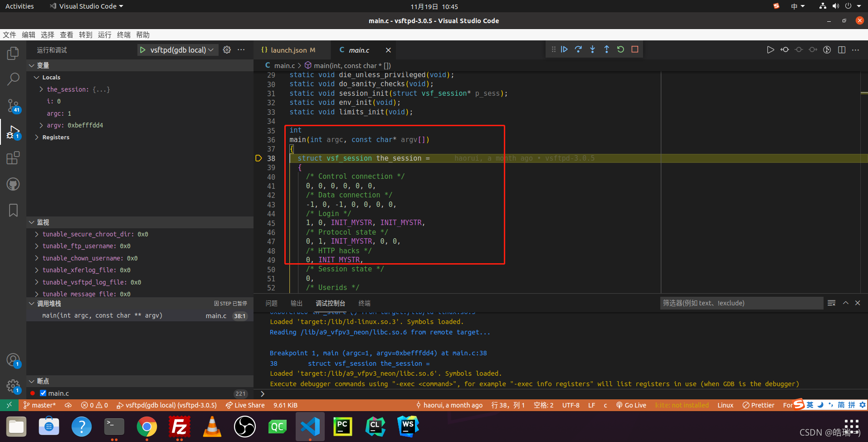The height and width of the screenshot is (442, 868).
Task: Open the Manage gear in activity bar
Action: [13, 387]
